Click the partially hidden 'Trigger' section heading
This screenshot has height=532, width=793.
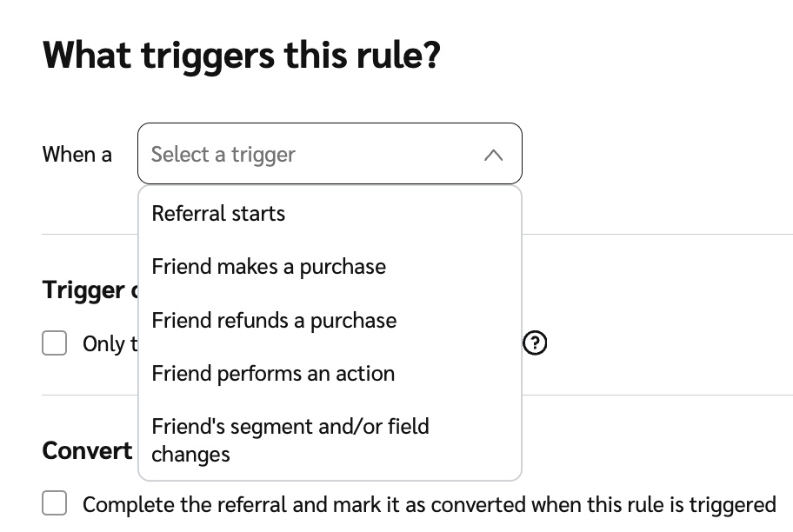click(84, 290)
